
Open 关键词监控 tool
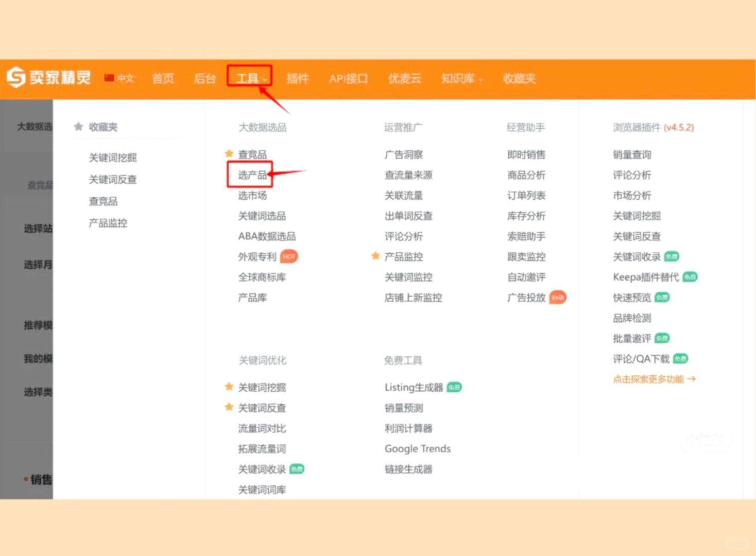click(409, 277)
